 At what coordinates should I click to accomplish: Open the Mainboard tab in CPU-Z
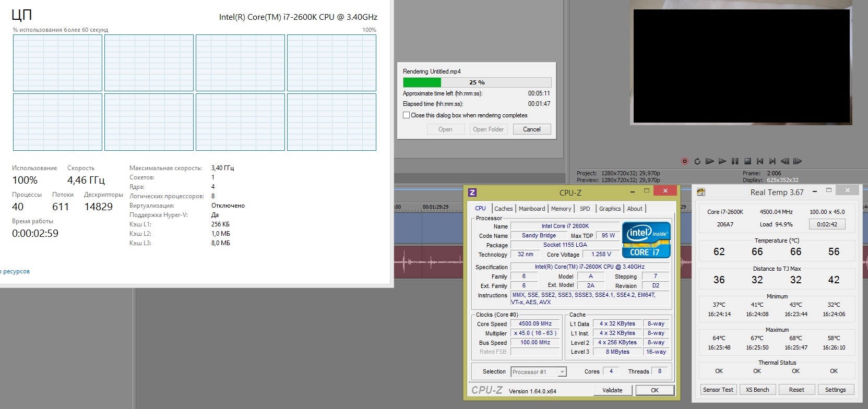click(x=532, y=209)
